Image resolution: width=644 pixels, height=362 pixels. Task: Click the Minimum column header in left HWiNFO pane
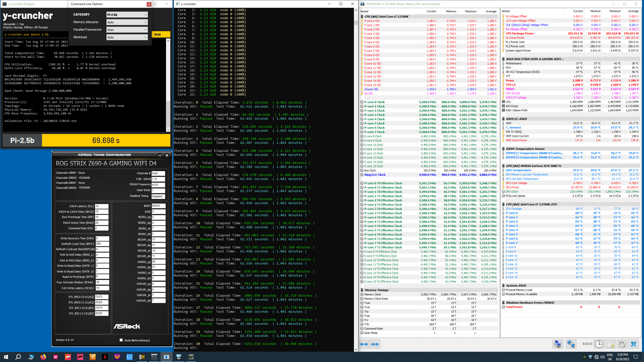coord(448,11)
